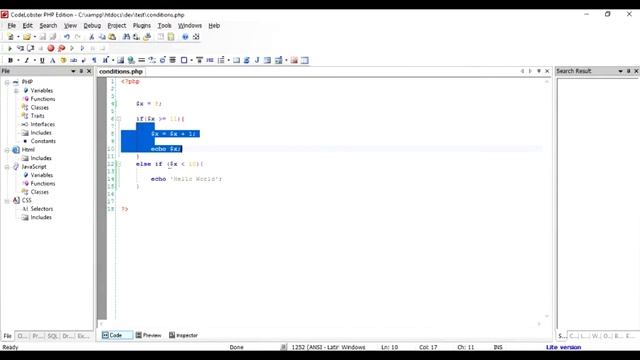Screen dimensions: 640x360
Task: Click 'Col: 17' in status bar
Action: tap(428, 347)
